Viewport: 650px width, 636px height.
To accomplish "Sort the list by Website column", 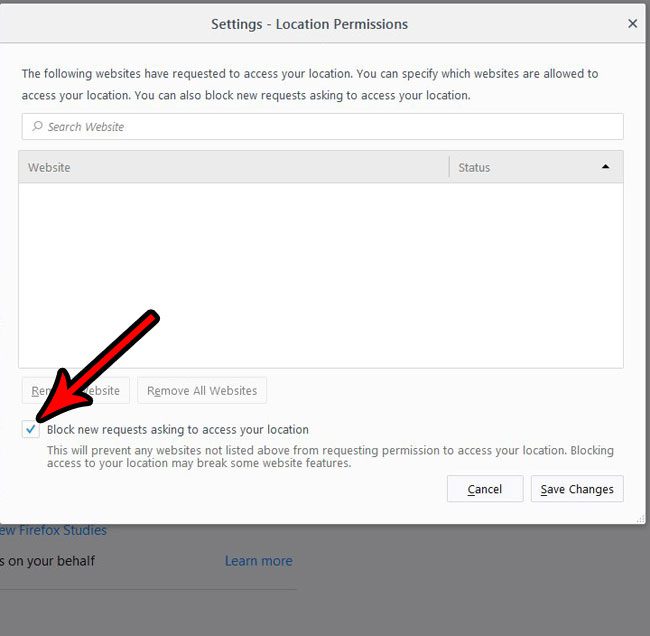I will [230, 167].
